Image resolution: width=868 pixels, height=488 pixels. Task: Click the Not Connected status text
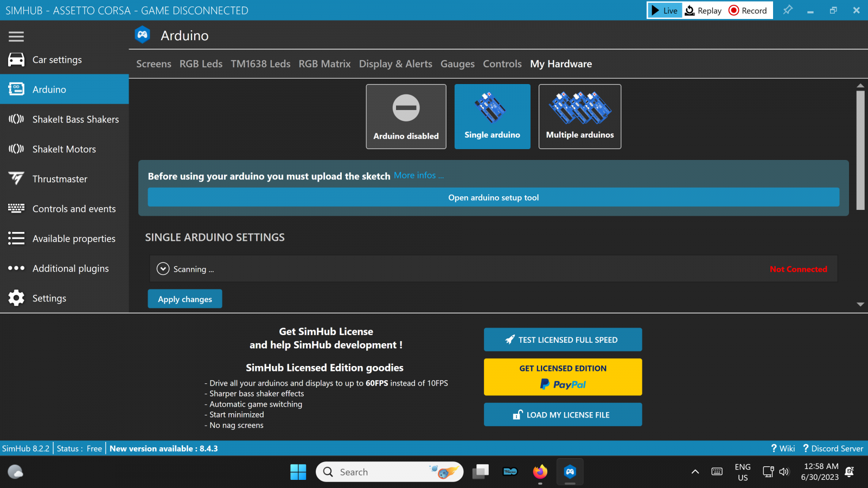point(798,269)
